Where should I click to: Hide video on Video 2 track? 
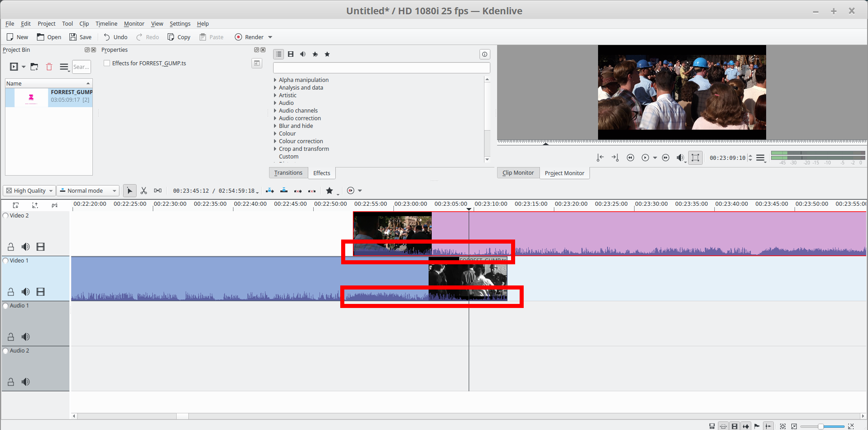click(x=41, y=247)
